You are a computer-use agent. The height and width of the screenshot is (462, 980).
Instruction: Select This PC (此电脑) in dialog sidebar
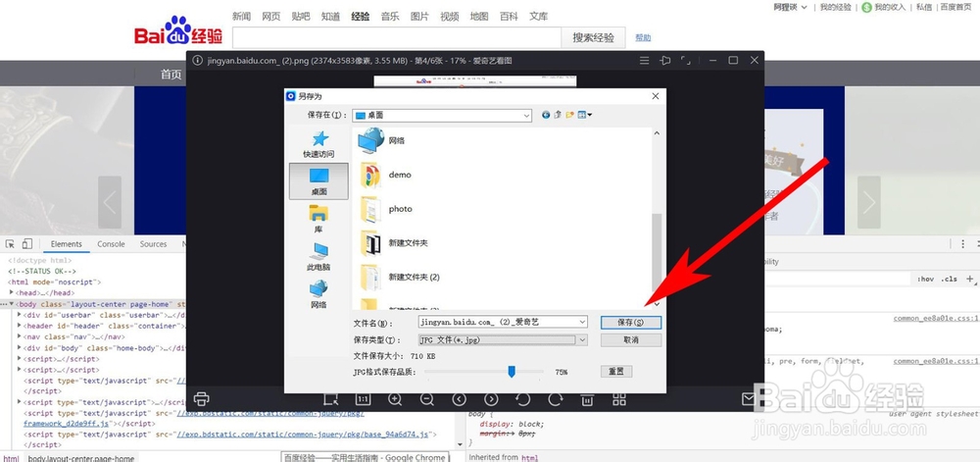[x=318, y=257]
